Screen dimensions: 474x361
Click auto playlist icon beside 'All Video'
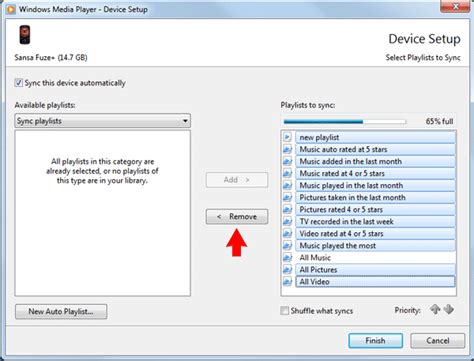point(288,281)
